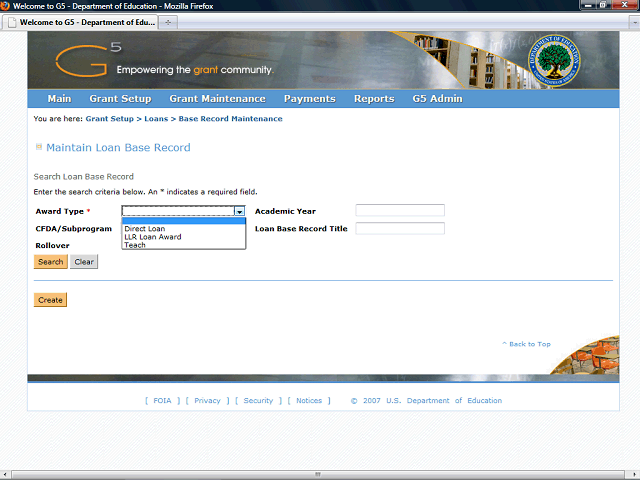Open the Main menu

click(x=59, y=99)
